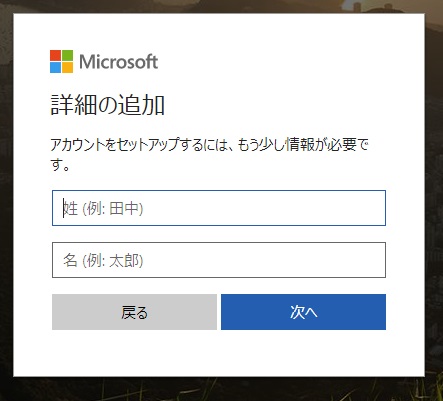Click the 詳細の追加 heading
Image resolution: width=443 pixels, height=401 pixels.
coord(107,105)
